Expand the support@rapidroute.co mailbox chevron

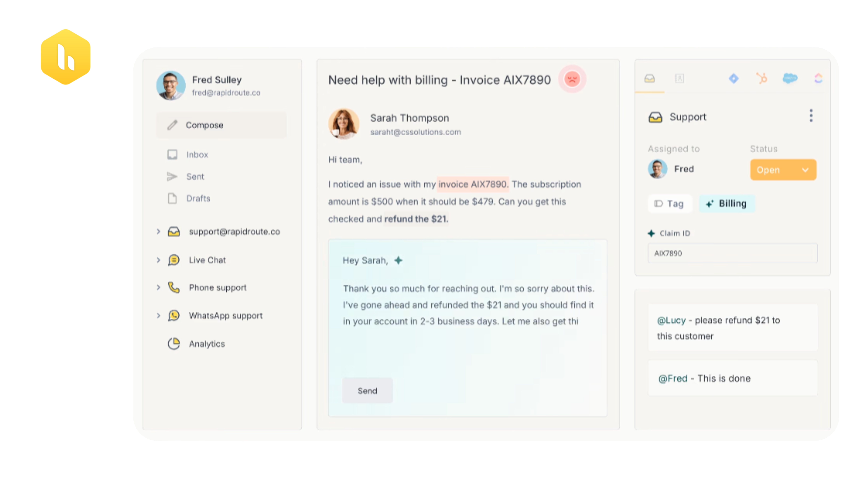158,232
